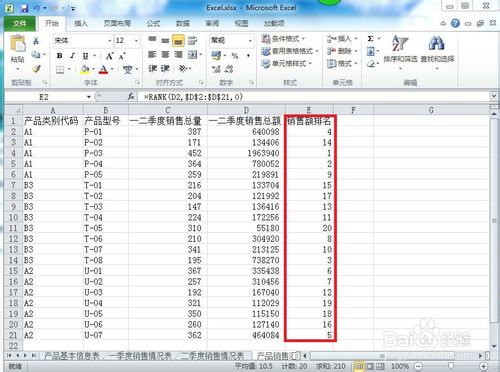Toggle Underline formatting

pyautogui.click(x=85, y=56)
